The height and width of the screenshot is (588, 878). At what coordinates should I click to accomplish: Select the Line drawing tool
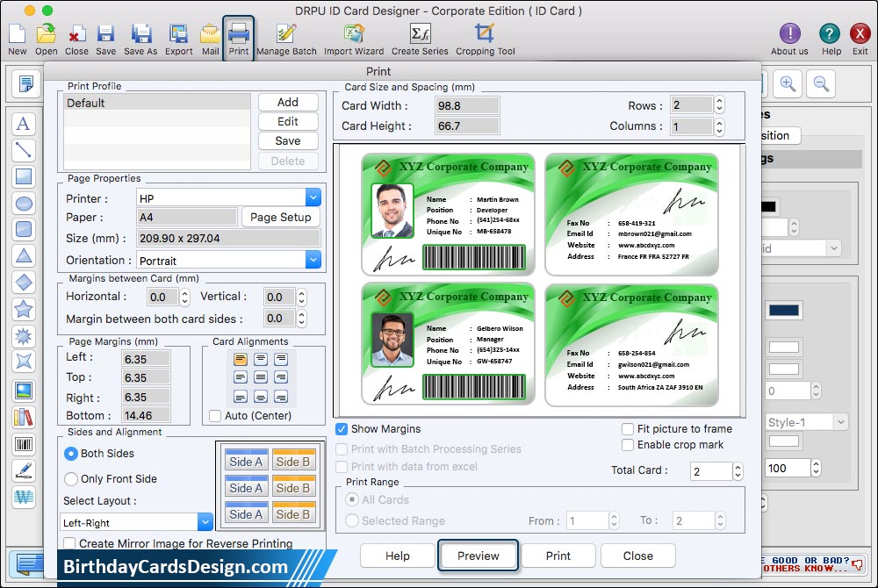24,150
